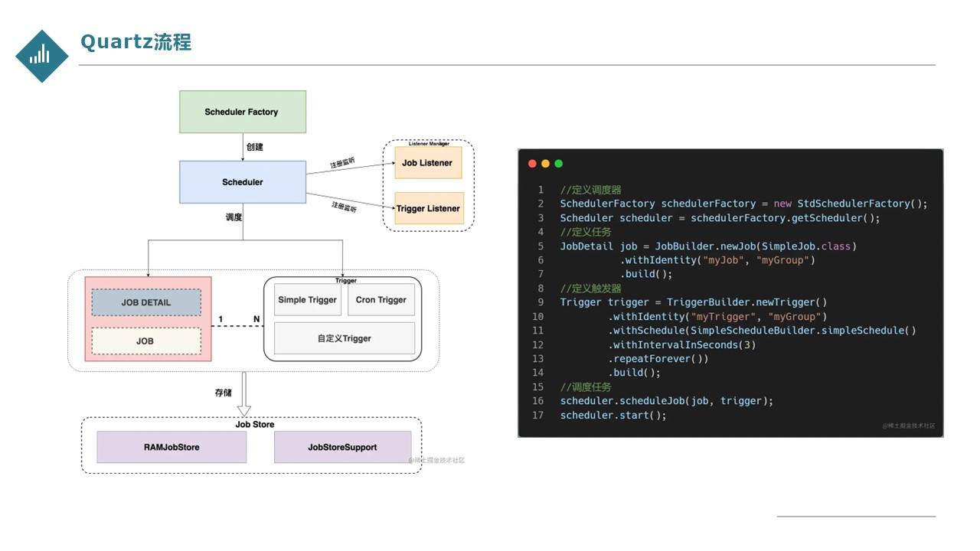Select the Job Listener box

coord(428,163)
